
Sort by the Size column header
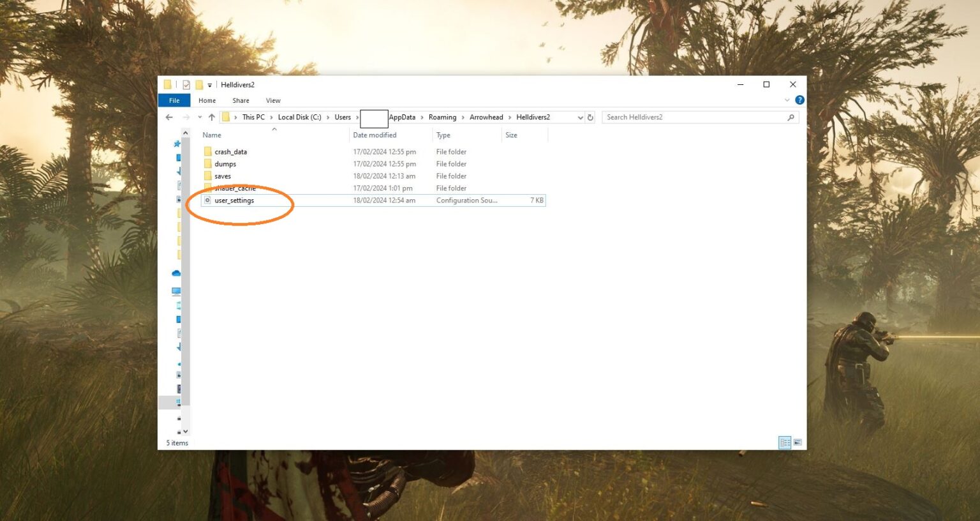511,135
